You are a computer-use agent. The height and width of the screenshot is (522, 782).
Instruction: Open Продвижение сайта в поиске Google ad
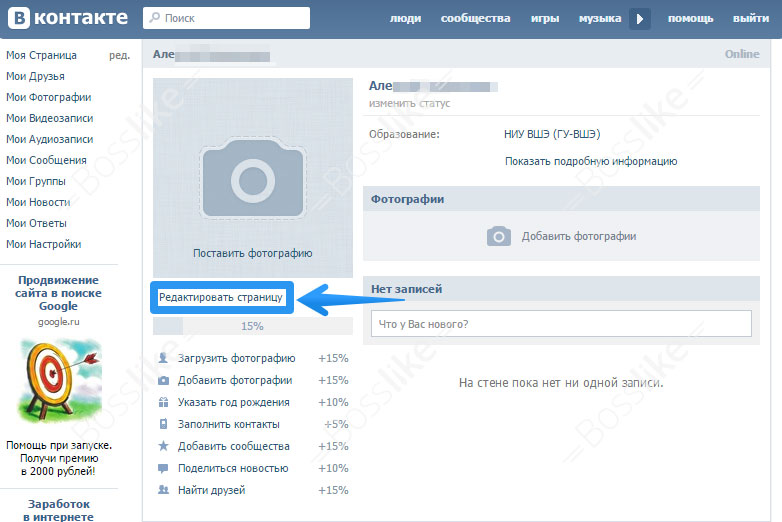point(58,293)
